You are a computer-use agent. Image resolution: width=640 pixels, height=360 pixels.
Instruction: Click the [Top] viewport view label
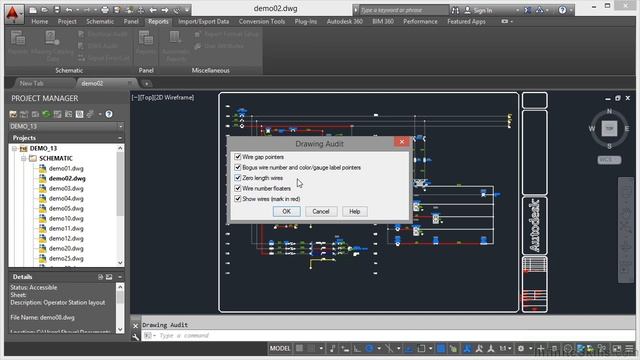pos(147,98)
